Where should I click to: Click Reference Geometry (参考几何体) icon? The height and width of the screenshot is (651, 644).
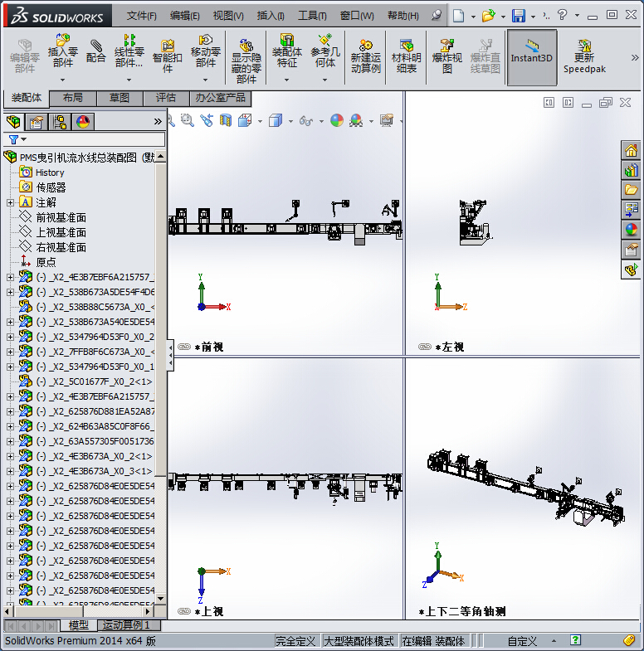[x=325, y=51]
